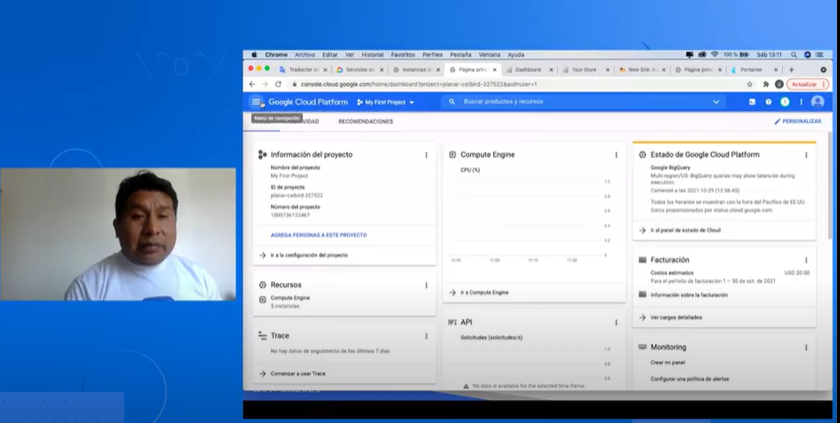
Task: Open the Historial menu
Action: click(x=372, y=55)
